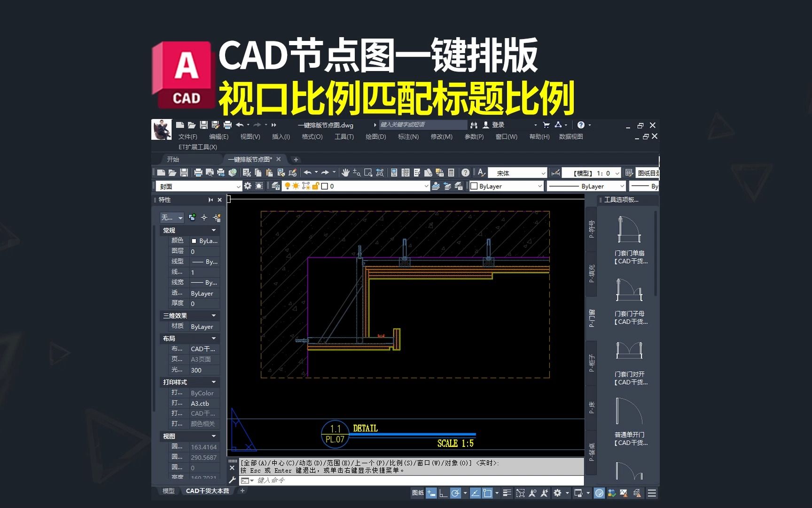The height and width of the screenshot is (508, 812).
Task: Toggle polar tracking in status bar
Action: tap(455, 493)
